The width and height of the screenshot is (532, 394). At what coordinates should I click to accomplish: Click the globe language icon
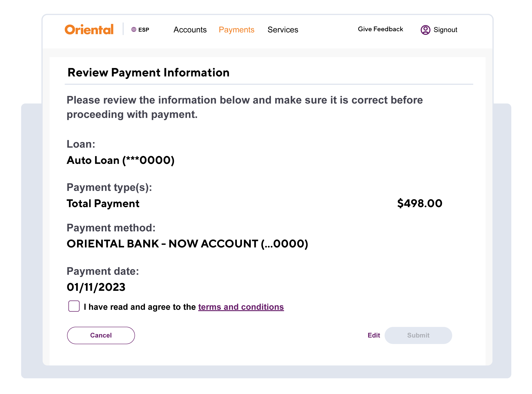pos(134,30)
